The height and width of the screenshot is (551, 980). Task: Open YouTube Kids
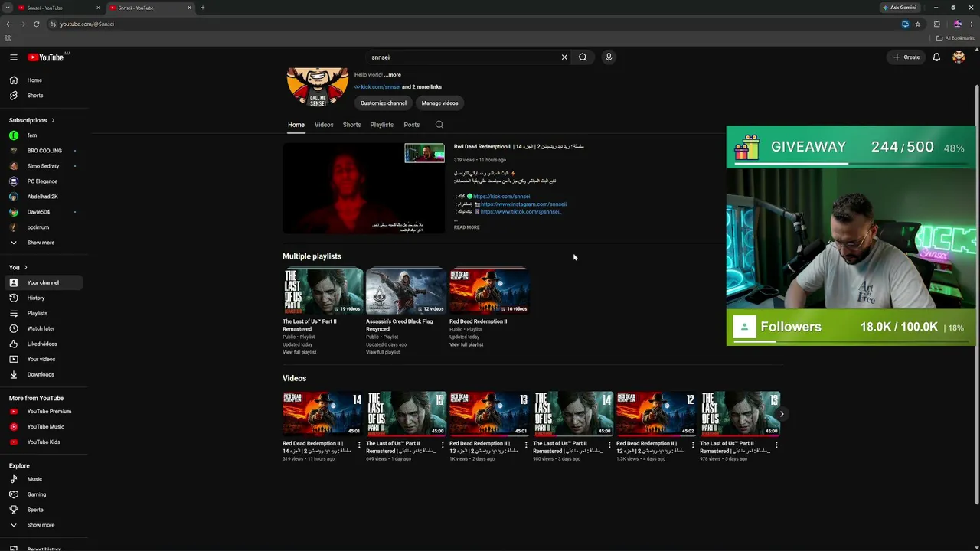pos(43,442)
